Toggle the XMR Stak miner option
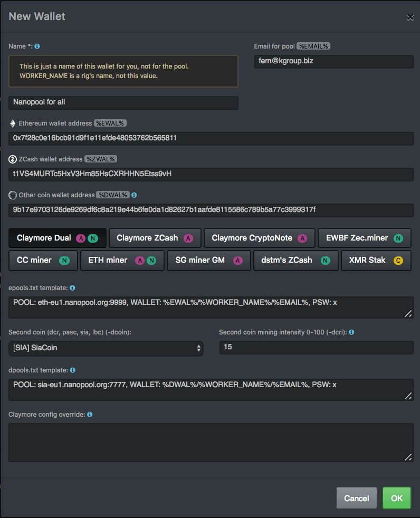The height and width of the screenshot is (518, 420). coord(373,260)
